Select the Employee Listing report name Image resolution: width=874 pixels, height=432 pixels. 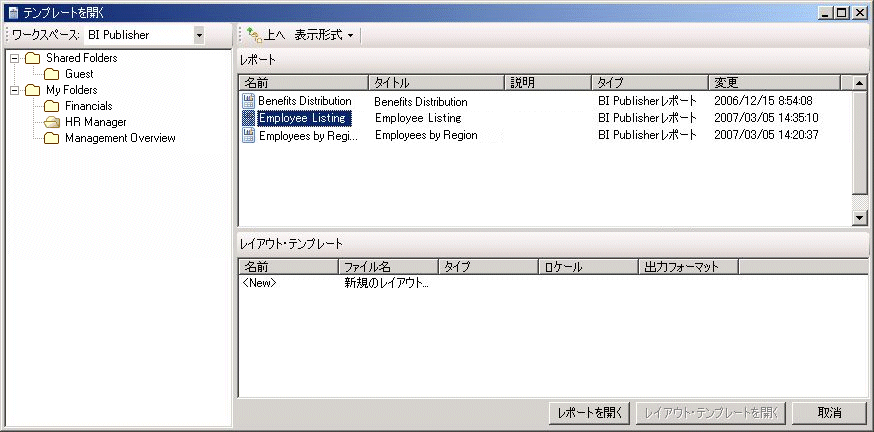pyautogui.click(x=304, y=118)
